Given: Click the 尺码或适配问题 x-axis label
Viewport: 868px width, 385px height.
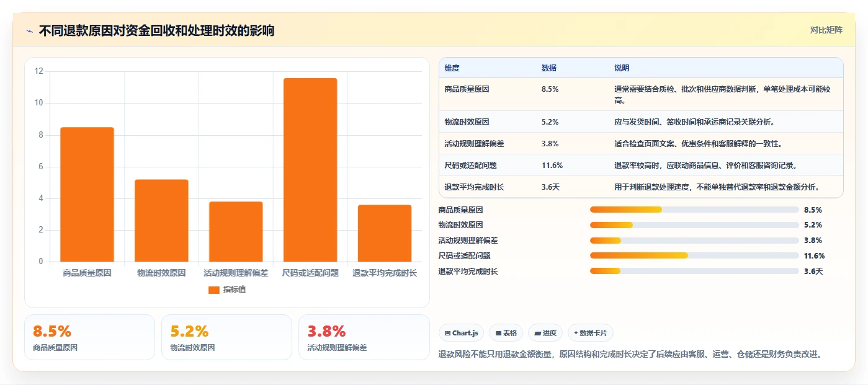Looking at the screenshot, I should [x=310, y=273].
